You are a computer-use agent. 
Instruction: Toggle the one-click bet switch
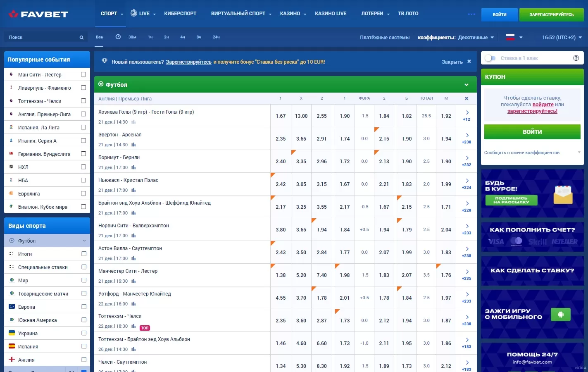pos(490,58)
